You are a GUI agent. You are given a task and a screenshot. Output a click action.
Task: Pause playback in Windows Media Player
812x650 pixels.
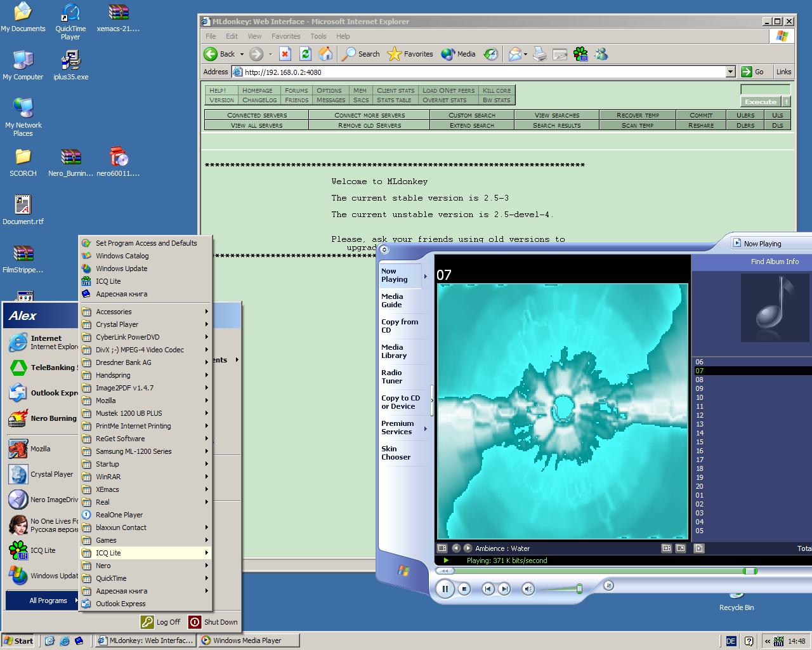click(445, 589)
